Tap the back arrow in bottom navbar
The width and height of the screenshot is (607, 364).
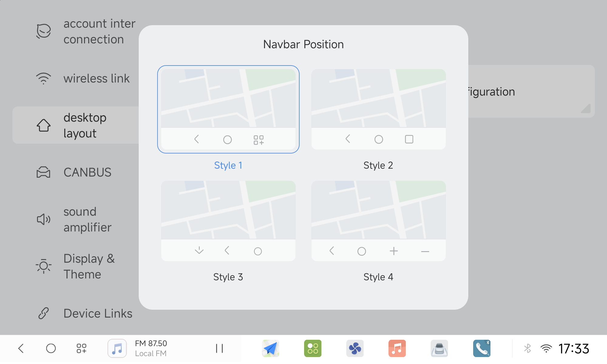[x=21, y=348]
